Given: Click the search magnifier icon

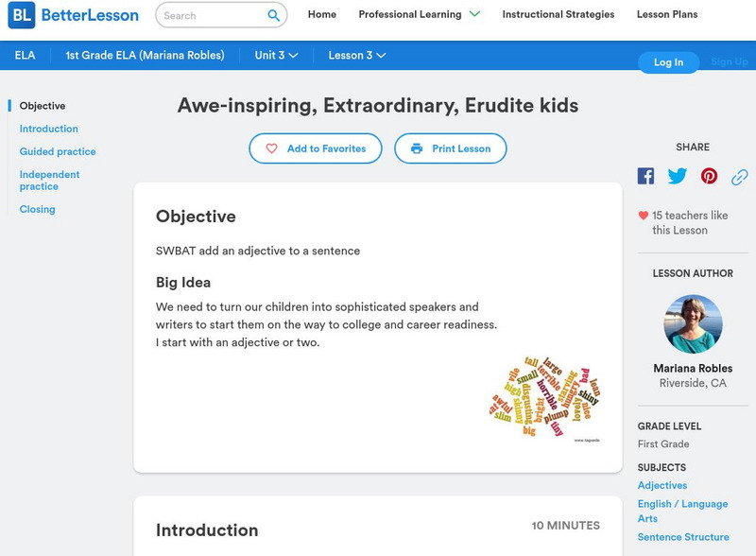Looking at the screenshot, I should [x=274, y=15].
